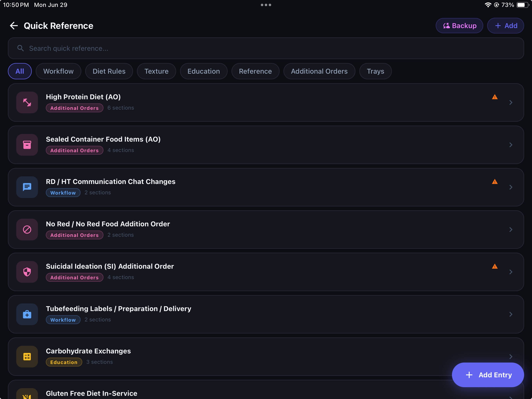Click the High Protein Diet dumbbell icon
This screenshot has height=399, width=532.
[27, 102]
